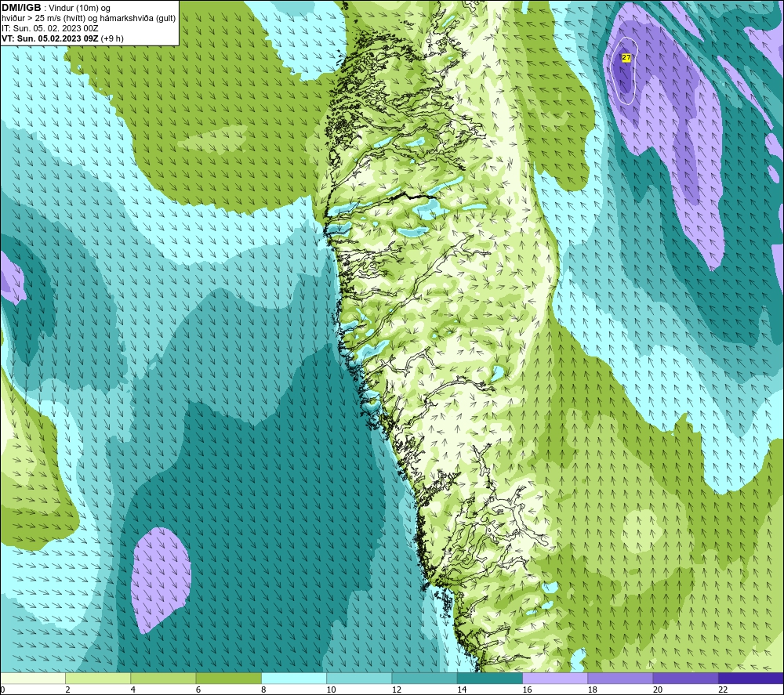Click the 12-14 m/s teal legend swatch
The height and width of the screenshot is (695, 784).
(x=424, y=679)
